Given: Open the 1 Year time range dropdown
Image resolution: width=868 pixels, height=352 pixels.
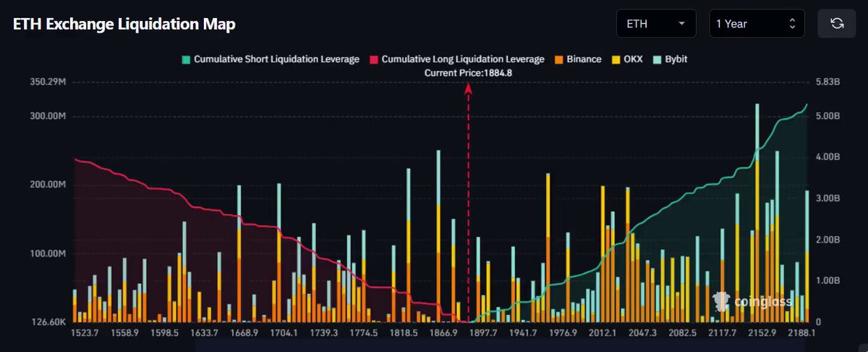Looking at the screenshot, I should click(x=757, y=24).
